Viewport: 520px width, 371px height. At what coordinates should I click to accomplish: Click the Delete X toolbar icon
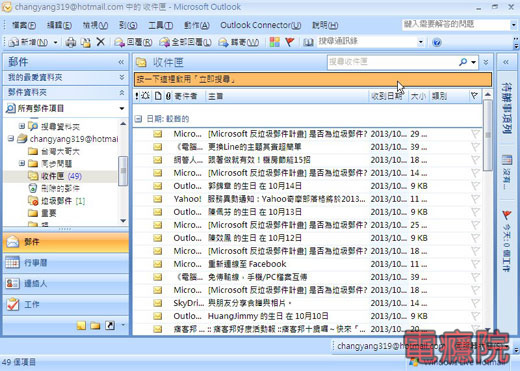pos(100,42)
